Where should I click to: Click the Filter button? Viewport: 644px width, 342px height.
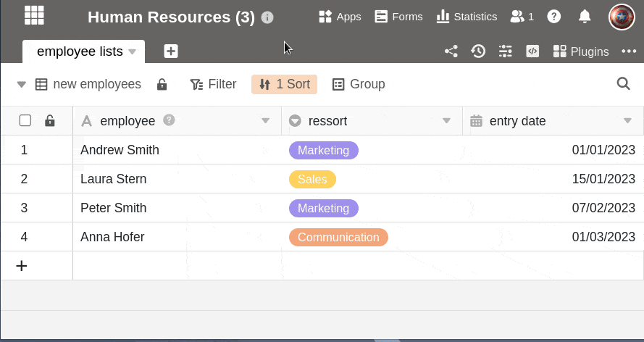coord(213,84)
